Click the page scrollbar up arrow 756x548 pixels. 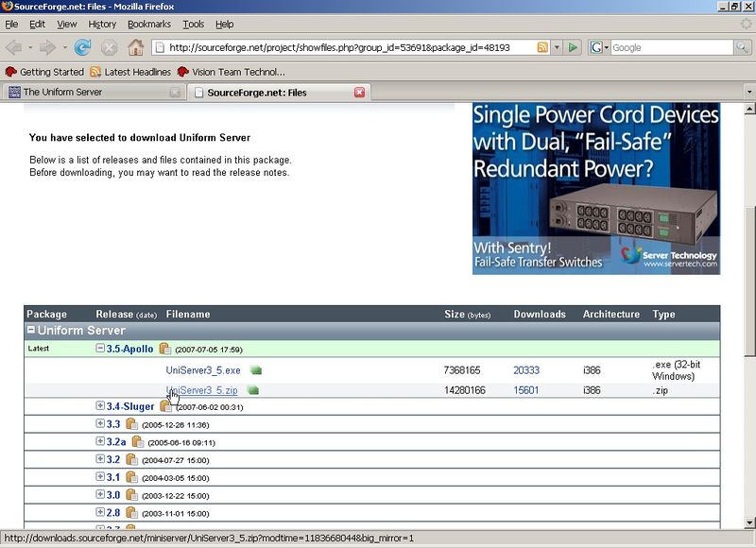pyautogui.click(x=749, y=109)
